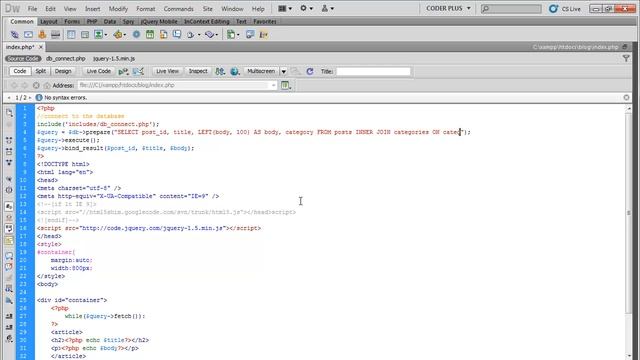Click the document Title field
640x360 pixels.
tap(373, 71)
